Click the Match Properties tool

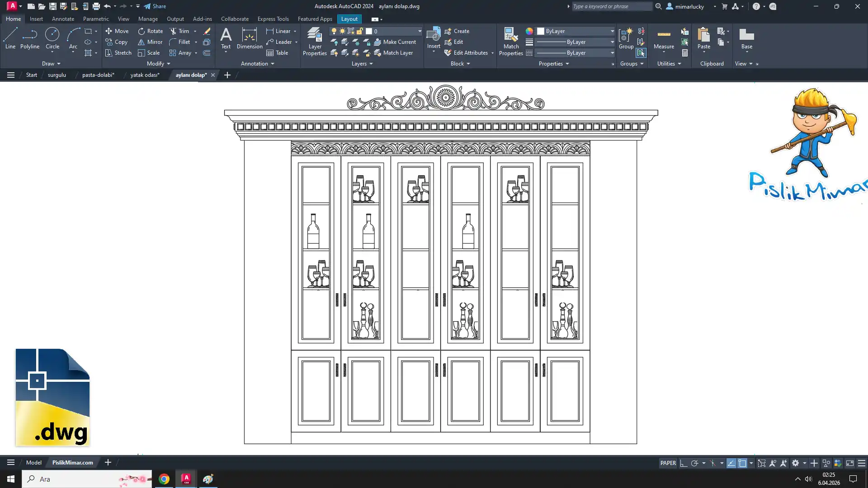(x=511, y=42)
